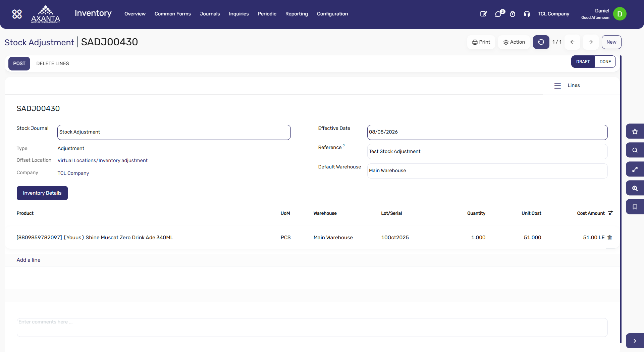Open the Lines hamburger icon

(x=557, y=86)
